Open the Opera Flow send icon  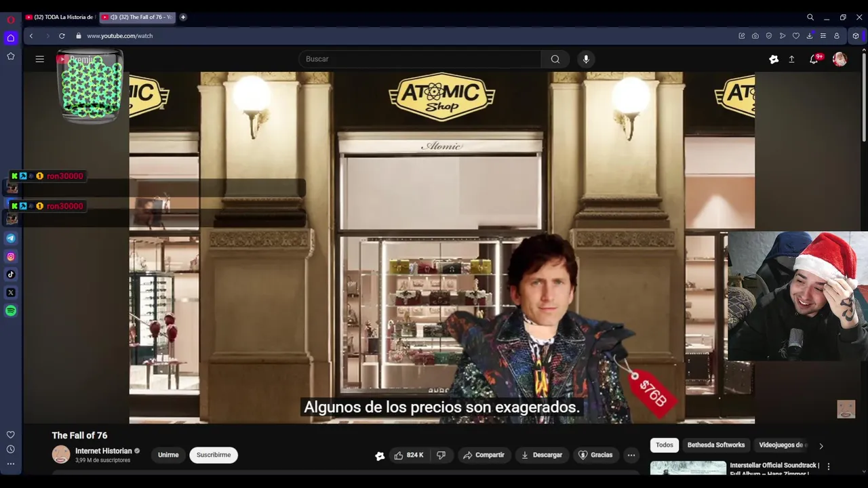(782, 36)
